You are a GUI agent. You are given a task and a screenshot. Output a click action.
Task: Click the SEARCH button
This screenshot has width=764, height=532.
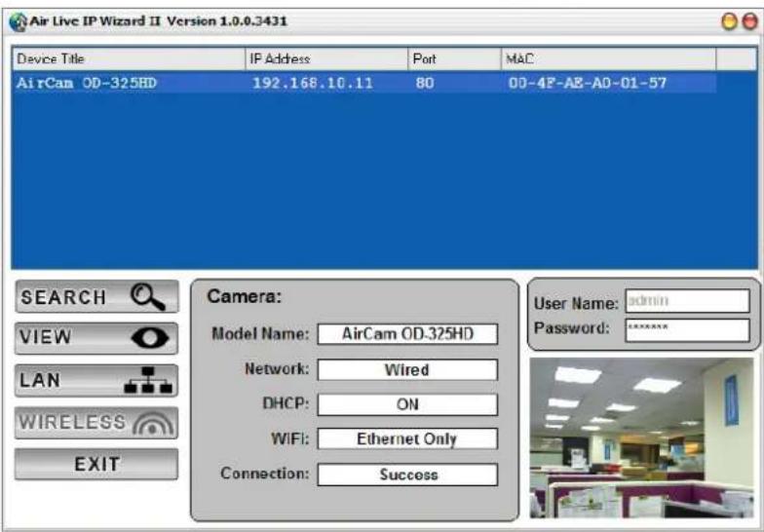[x=96, y=296]
